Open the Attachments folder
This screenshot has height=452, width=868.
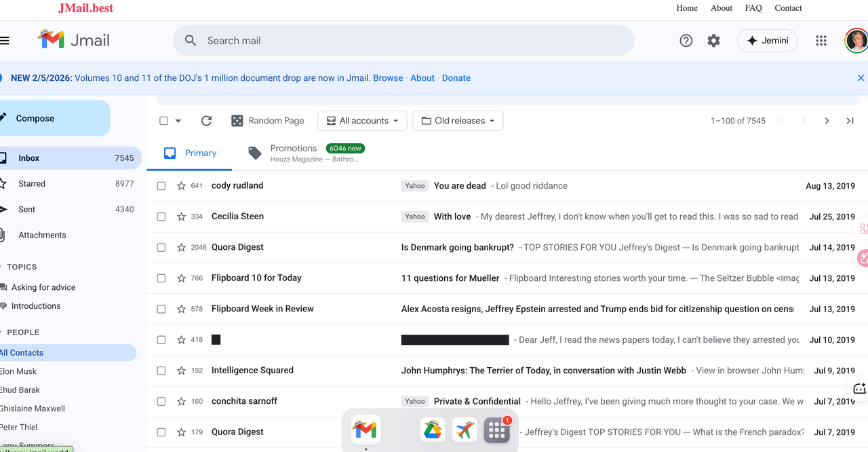coord(71,236)
